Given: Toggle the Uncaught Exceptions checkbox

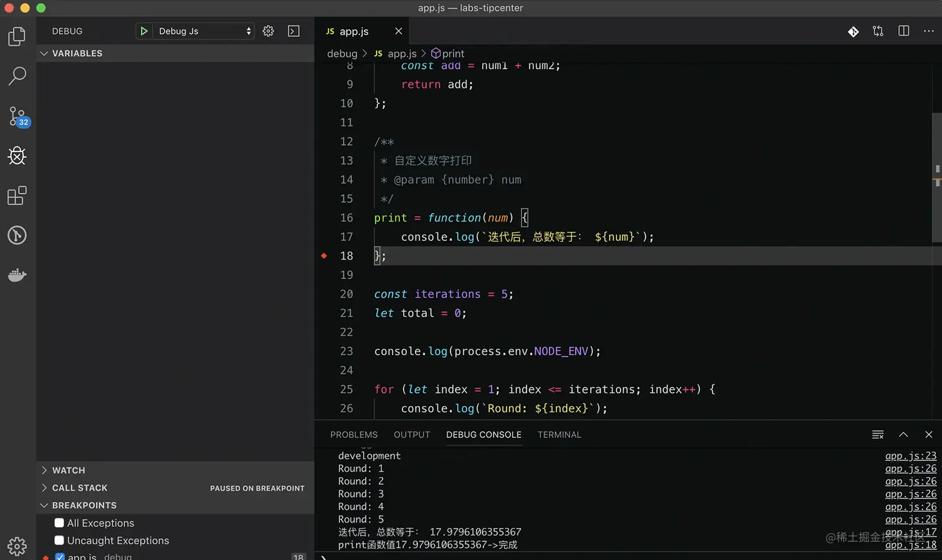Looking at the screenshot, I should point(59,540).
